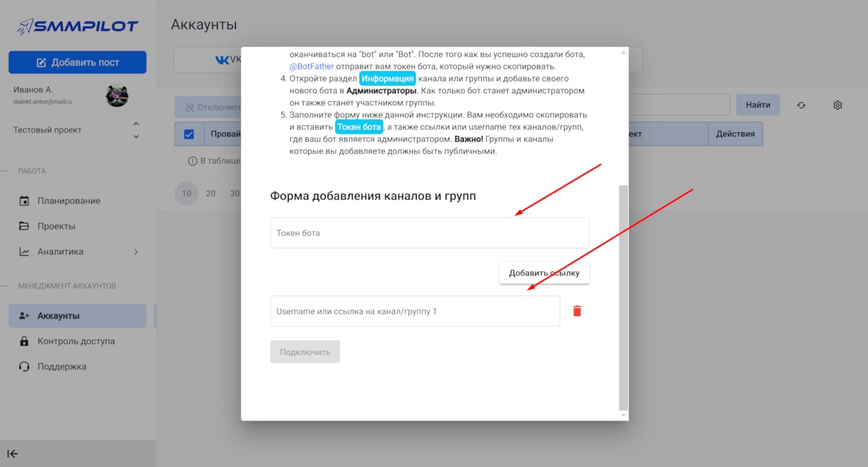Open Контроль доступа in the sidebar
This screenshot has height=467, width=868.
(x=77, y=341)
